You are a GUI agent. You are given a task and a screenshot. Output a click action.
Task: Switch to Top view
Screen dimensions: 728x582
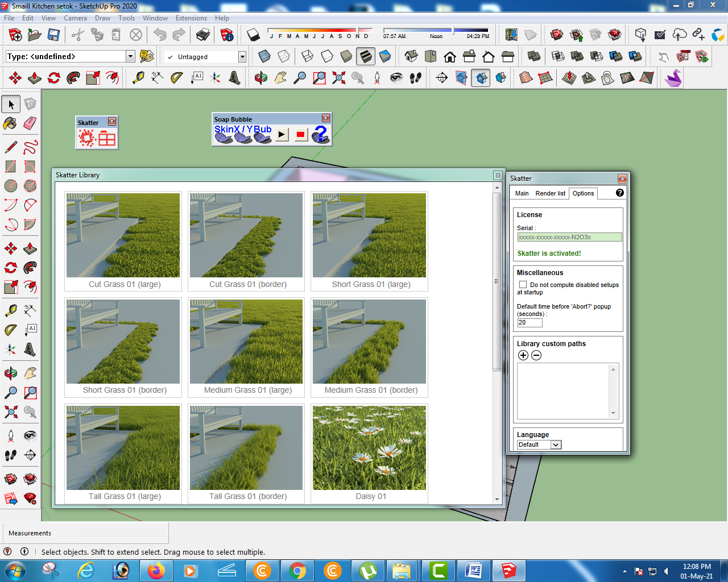(x=431, y=56)
